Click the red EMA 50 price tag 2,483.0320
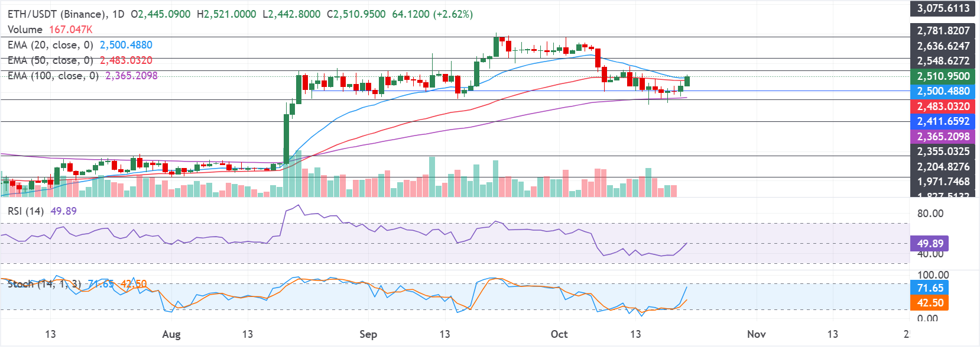The width and height of the screenshot is (980, 352). (x=943, y=106)
